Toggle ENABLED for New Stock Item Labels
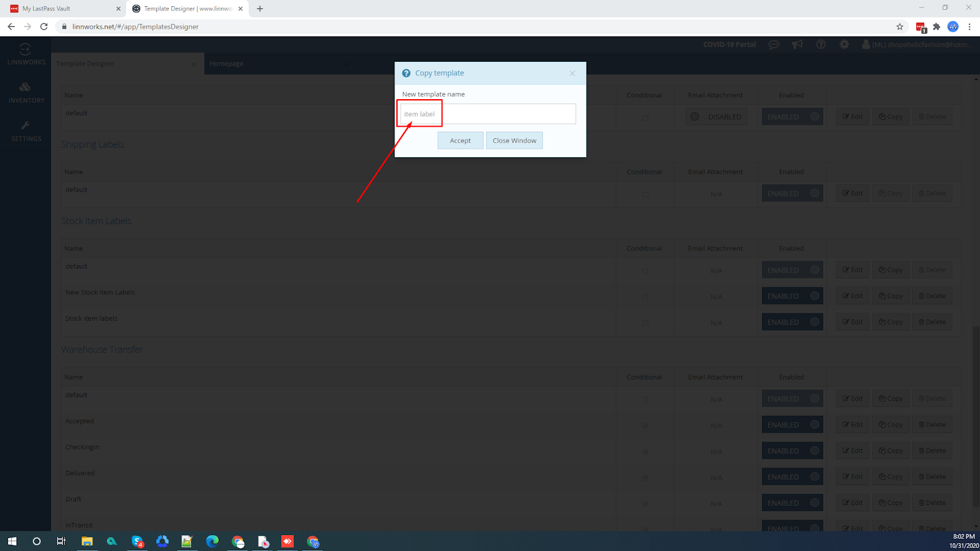This screenshot has width=980, height=551. pyautogui.click(x=793, y=296)
